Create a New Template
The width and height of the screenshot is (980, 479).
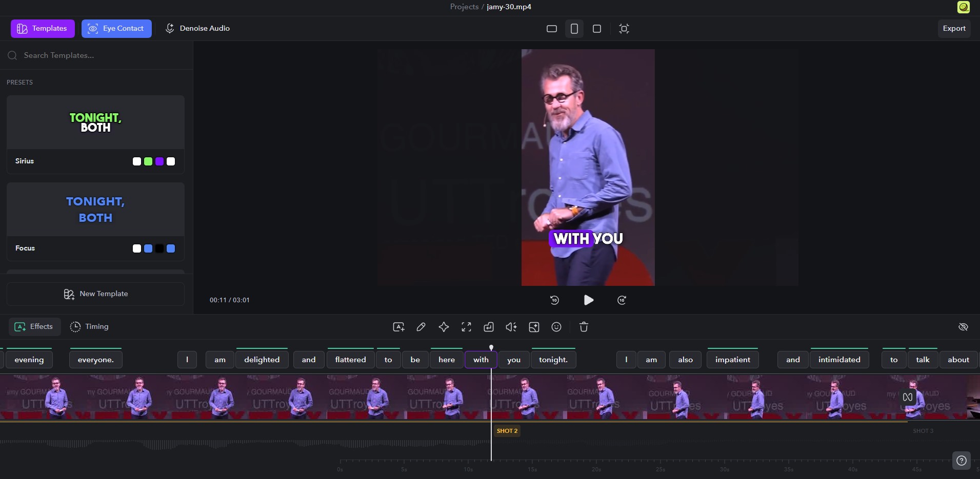point(95,294)
